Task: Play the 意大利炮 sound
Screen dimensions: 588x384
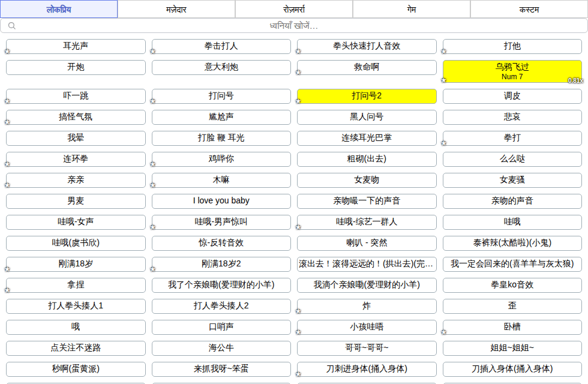Action: 221,67
